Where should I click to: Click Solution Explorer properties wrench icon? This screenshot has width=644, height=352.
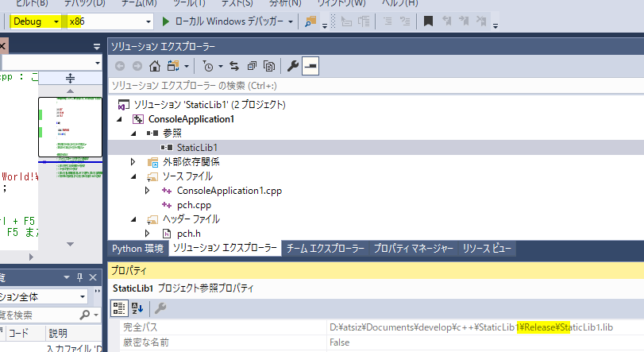(292, 66)
